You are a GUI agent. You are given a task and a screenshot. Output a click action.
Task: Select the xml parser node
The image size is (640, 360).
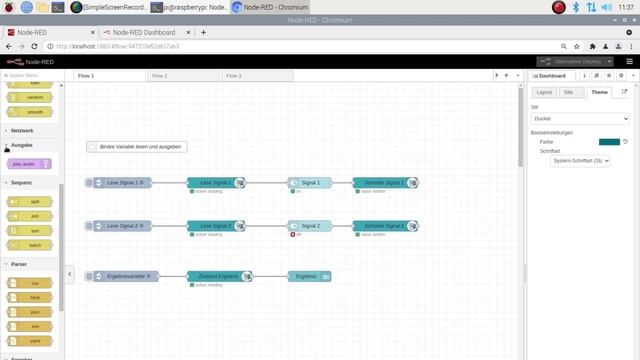[x=30, y=327]
